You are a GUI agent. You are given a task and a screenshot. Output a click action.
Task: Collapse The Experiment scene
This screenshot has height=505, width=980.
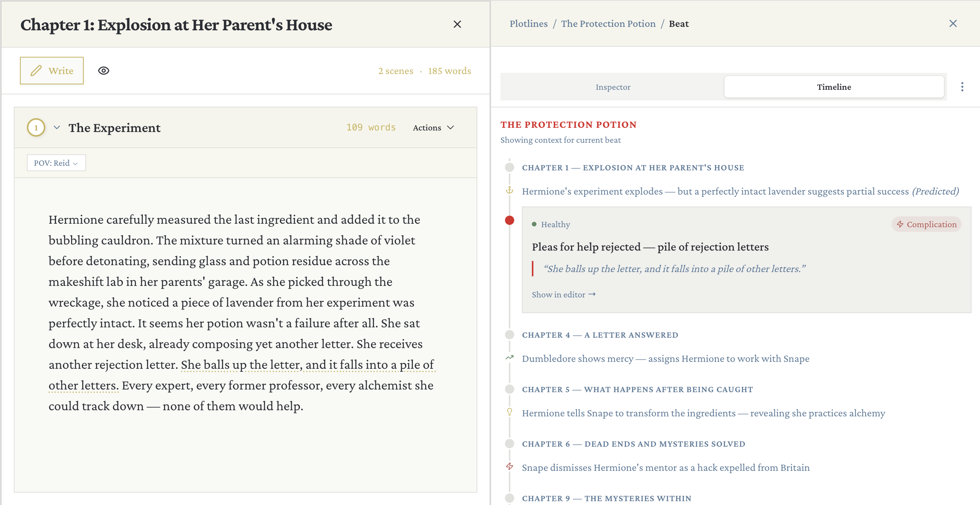[57, 127]
